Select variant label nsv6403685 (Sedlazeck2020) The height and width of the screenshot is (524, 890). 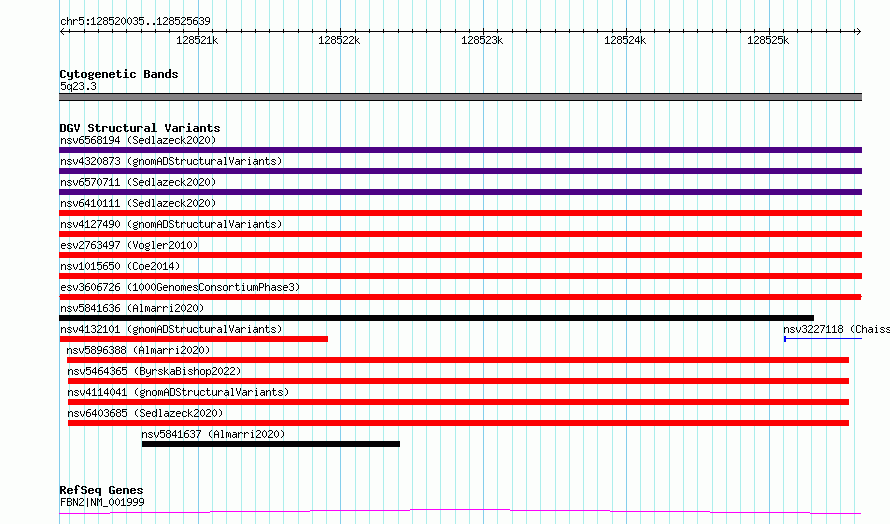[145, 413]
